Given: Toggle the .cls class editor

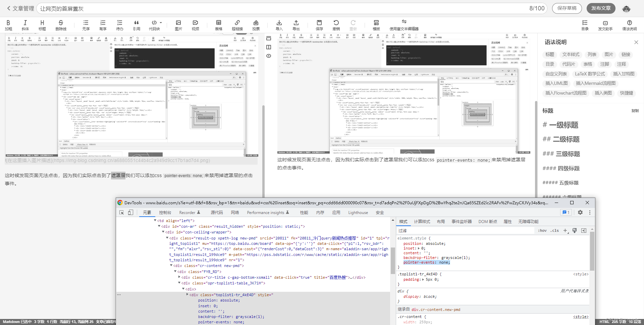Looking at the screenshot, I should click(x=554, y=230).
